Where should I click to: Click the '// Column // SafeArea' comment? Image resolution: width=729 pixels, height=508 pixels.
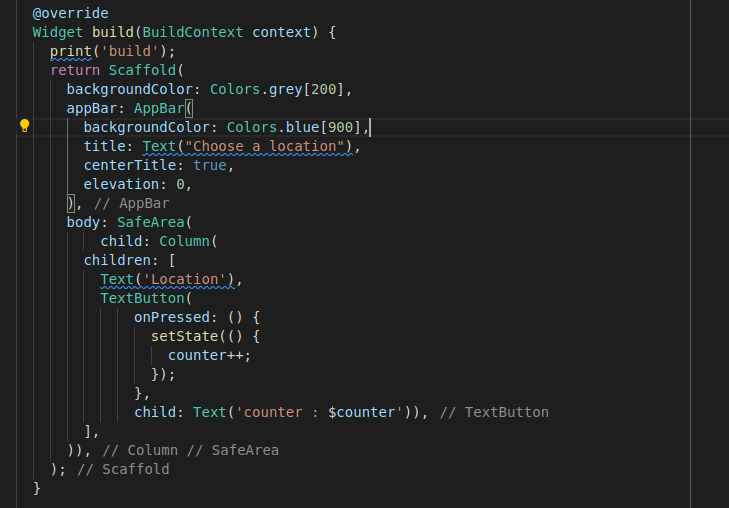coord(191,450)
